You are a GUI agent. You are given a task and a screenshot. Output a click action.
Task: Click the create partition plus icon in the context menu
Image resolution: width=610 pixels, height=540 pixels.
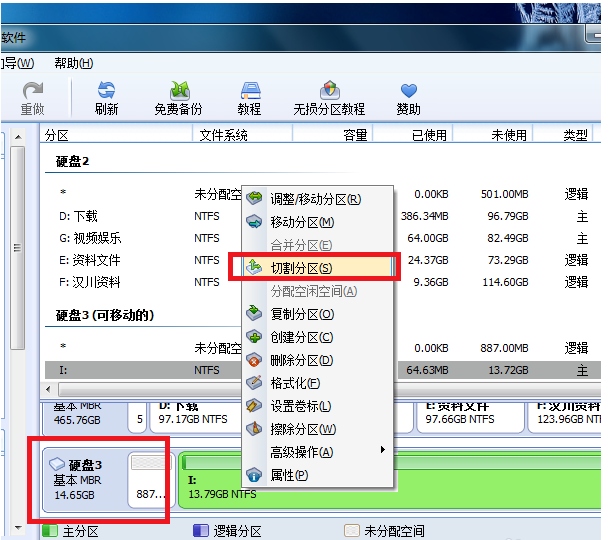[254, 337]
